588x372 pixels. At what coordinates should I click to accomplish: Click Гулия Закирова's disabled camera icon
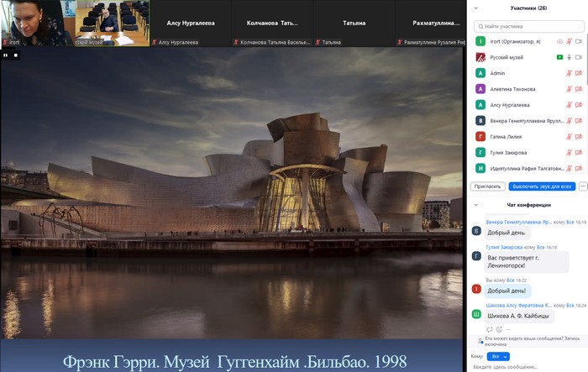(x=579, y=153)
